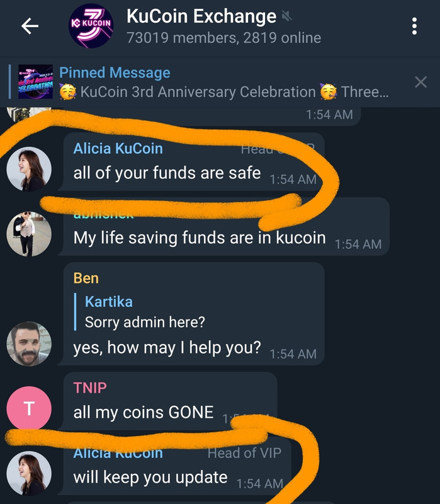
Task: Open the KuCoin group avatar
Action: (x=91, y=26)
